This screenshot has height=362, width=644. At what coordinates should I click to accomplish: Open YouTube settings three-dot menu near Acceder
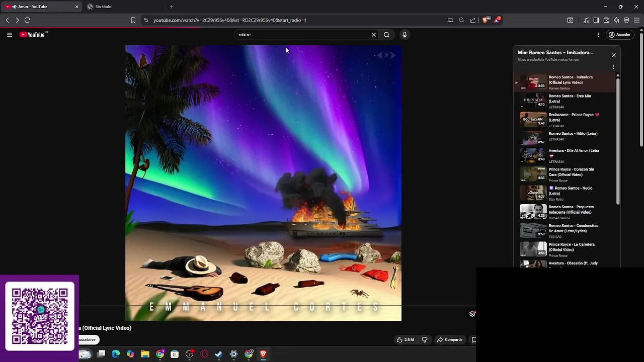(598, 35)
